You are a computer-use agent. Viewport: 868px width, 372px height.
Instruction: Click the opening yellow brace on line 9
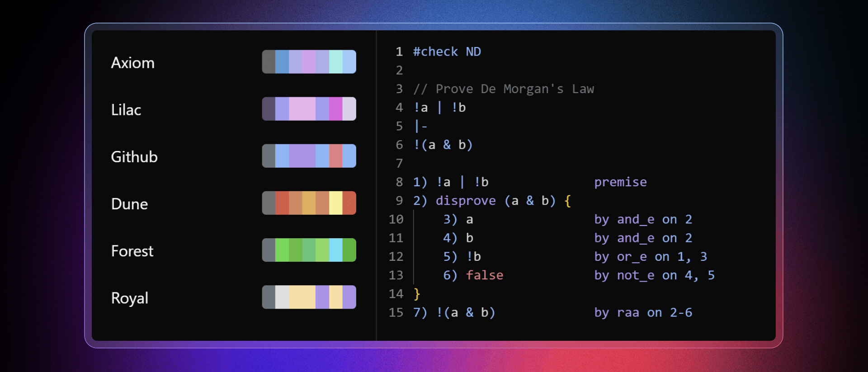pyautogui.click(x=568, y=201)
